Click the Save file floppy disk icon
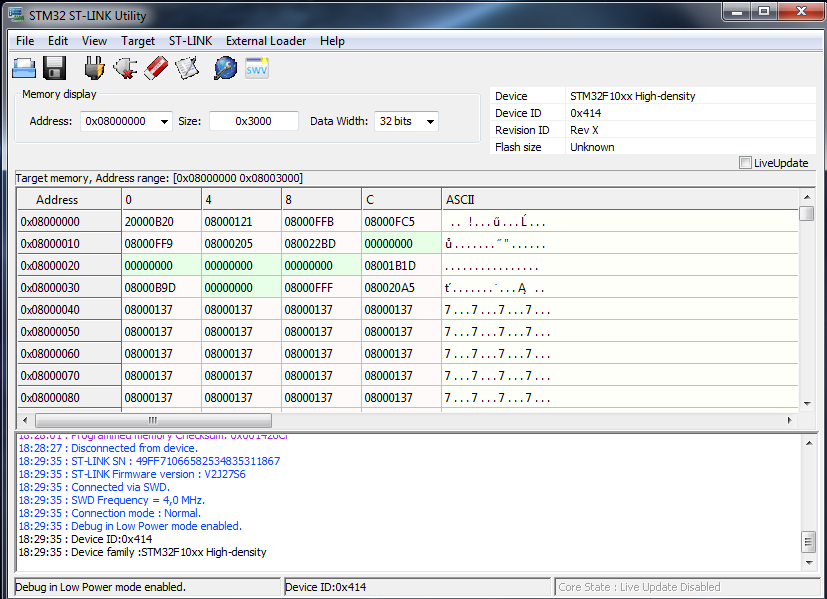The width and height of the screenshot is (827, 599). coord(54,69)
